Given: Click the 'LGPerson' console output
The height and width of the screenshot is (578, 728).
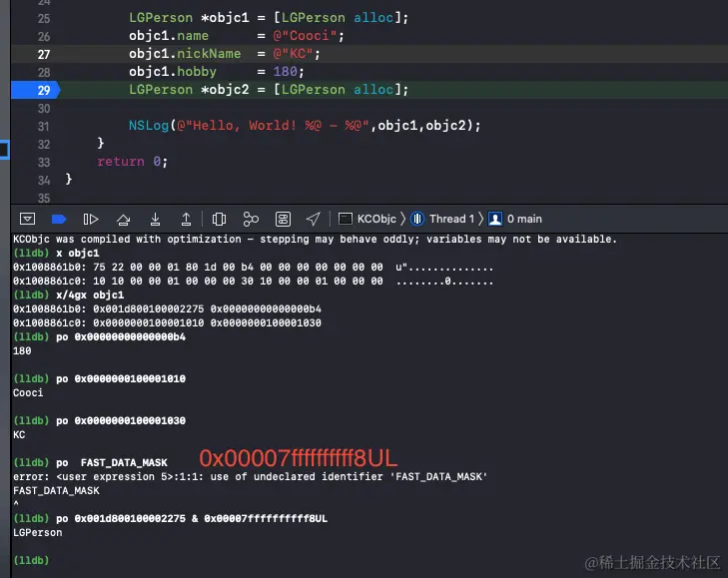Looking at the screenshot, I should pyautogui.click(x=37, y=532).
